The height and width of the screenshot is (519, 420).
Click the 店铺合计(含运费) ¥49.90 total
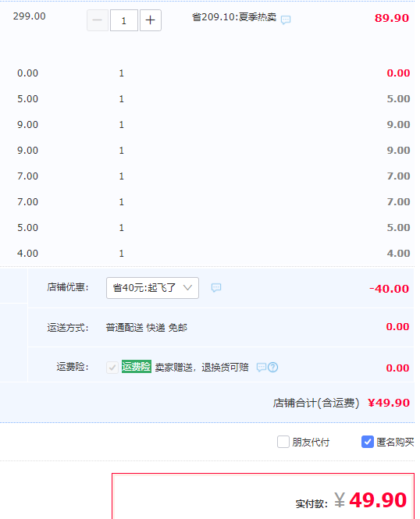pos(341,403)
